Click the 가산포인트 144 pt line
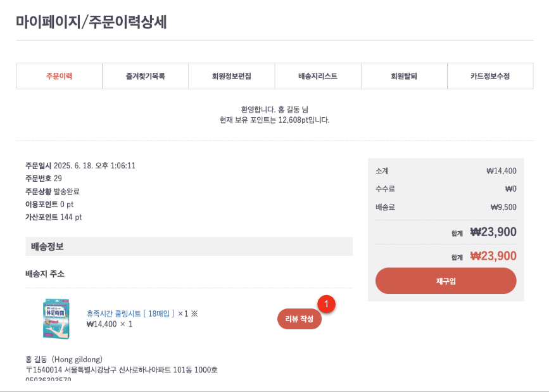 click(x=54, y=217)
